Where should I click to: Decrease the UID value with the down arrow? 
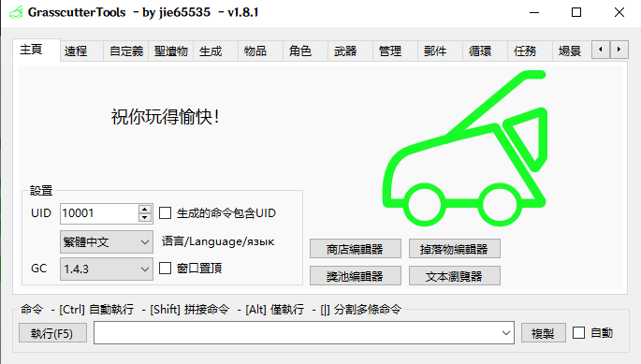[144, 218]
